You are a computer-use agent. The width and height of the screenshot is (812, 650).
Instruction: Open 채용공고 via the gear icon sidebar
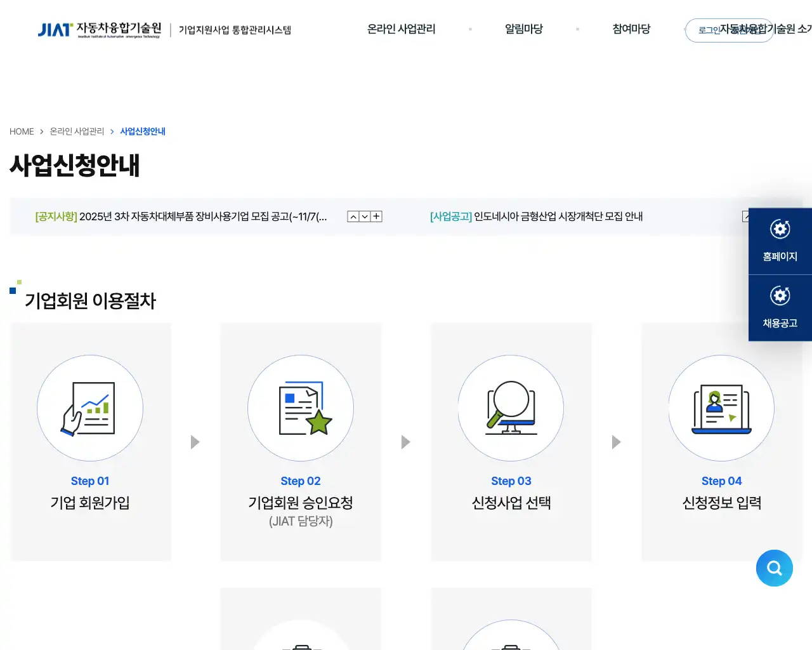[780, 308]
